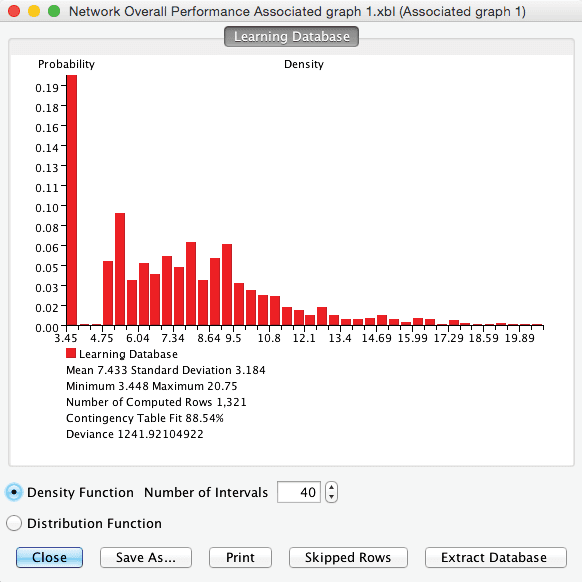
Task: Select the Learning Database tab
Action: click(291, 36)
